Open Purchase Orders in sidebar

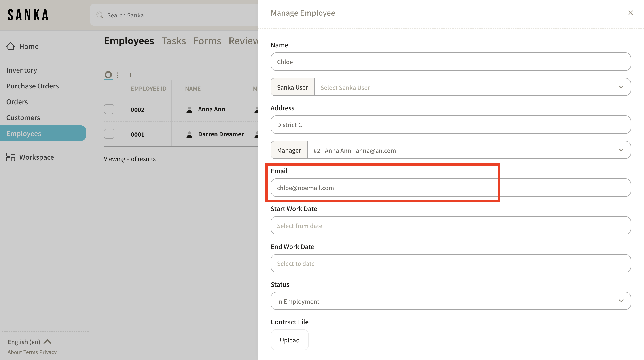click(x=32, y=86)
